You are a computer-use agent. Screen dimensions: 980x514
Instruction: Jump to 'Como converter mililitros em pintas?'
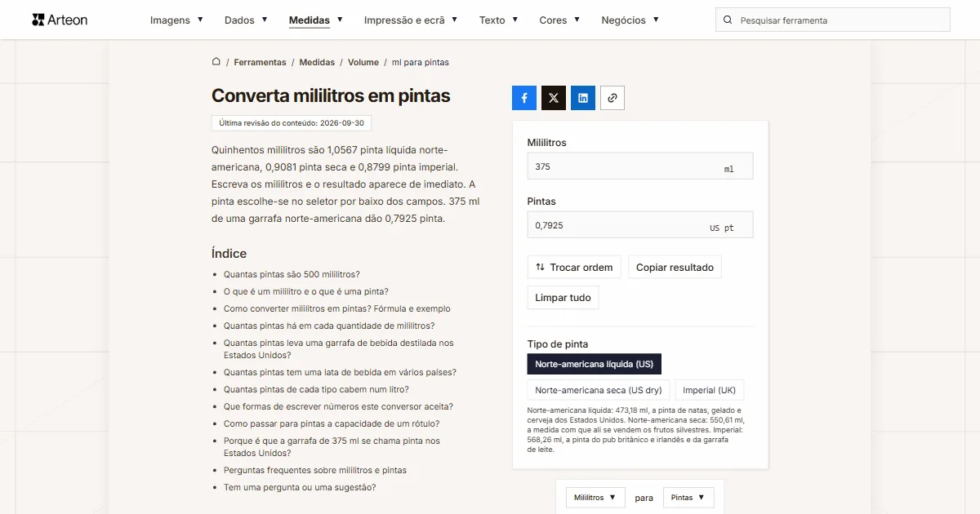337,308
